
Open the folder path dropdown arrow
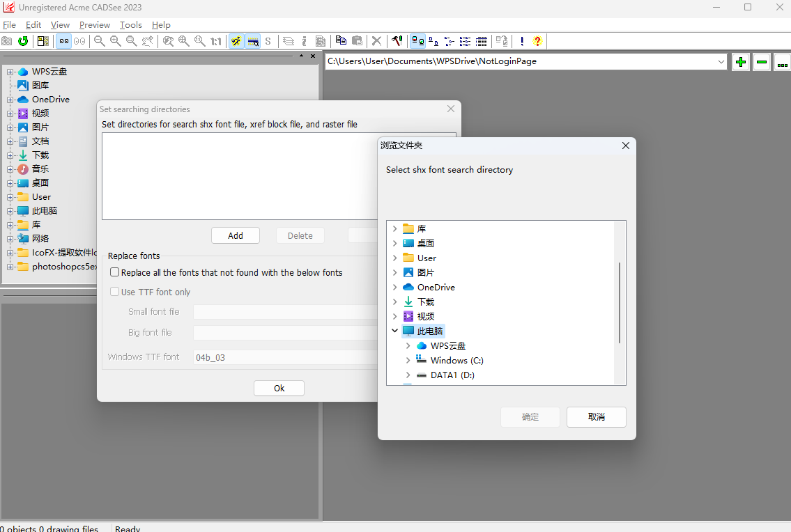coord(721,61)
